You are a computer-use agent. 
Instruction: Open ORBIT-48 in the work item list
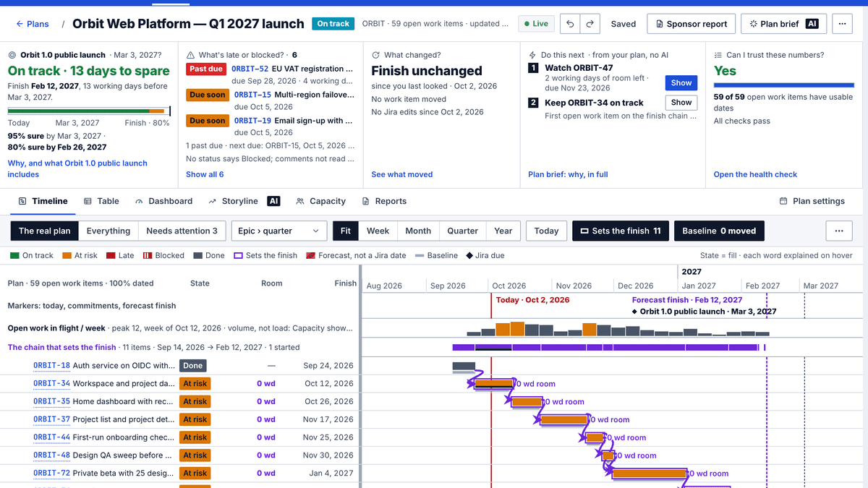(51, 455)
